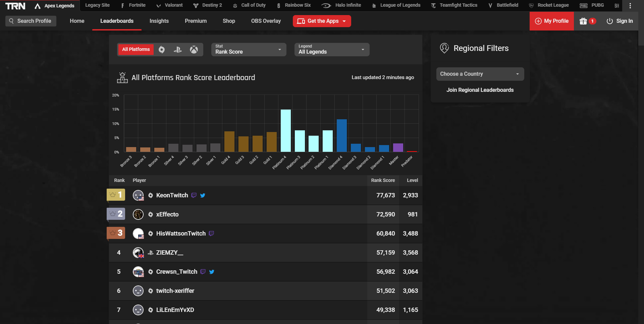Go to the Home tab
Screen dimensions: 644x324
[77, 21]
